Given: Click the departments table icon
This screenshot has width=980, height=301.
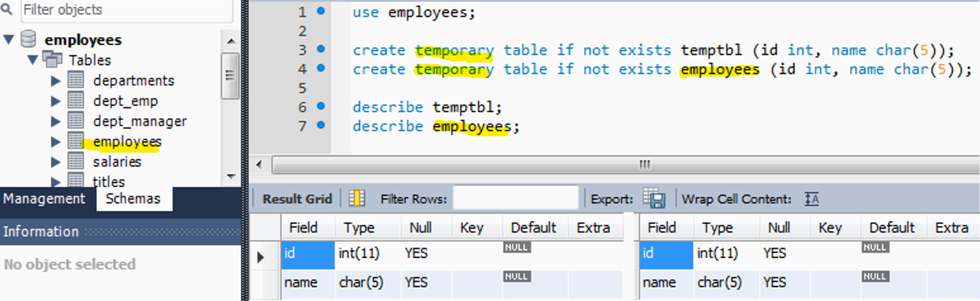Looking at the screenshot, I should [76, 81].
